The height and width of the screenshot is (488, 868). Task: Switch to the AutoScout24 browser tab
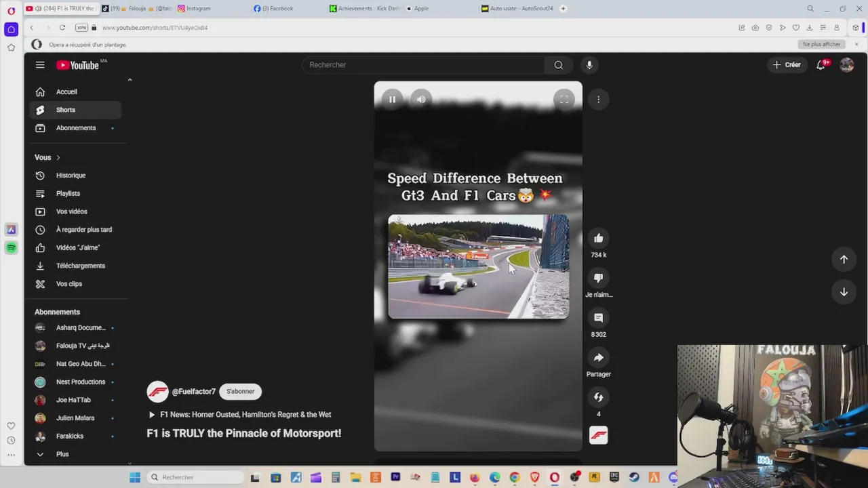tap(517, 8)
